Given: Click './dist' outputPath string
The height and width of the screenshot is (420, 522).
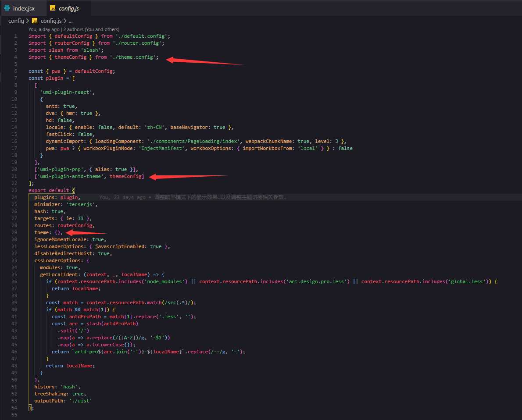Looking at the screenshot, I should pyautogui.click(x=80, y=401).
